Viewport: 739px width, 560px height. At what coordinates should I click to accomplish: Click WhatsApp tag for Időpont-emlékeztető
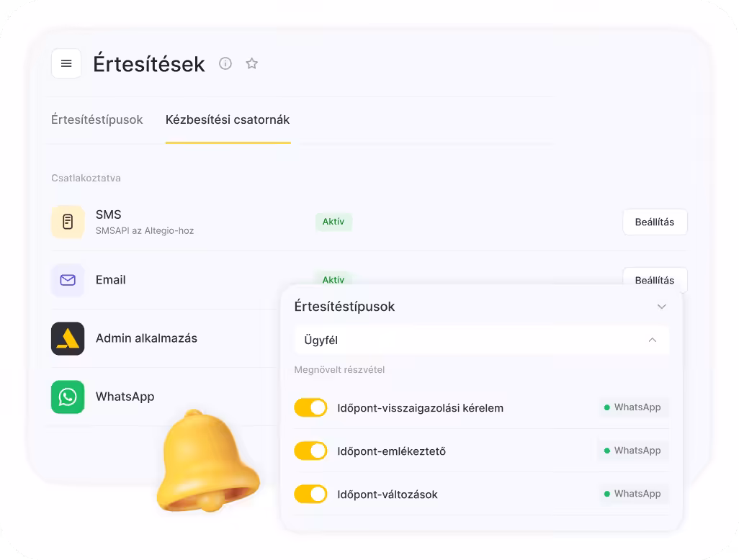click(x=633, y=451)
